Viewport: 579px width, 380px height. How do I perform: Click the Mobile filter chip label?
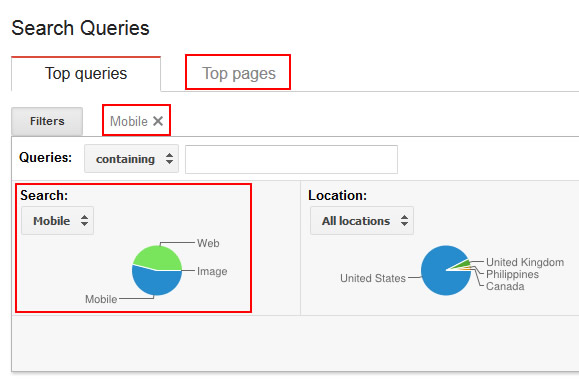coord(129,121)
